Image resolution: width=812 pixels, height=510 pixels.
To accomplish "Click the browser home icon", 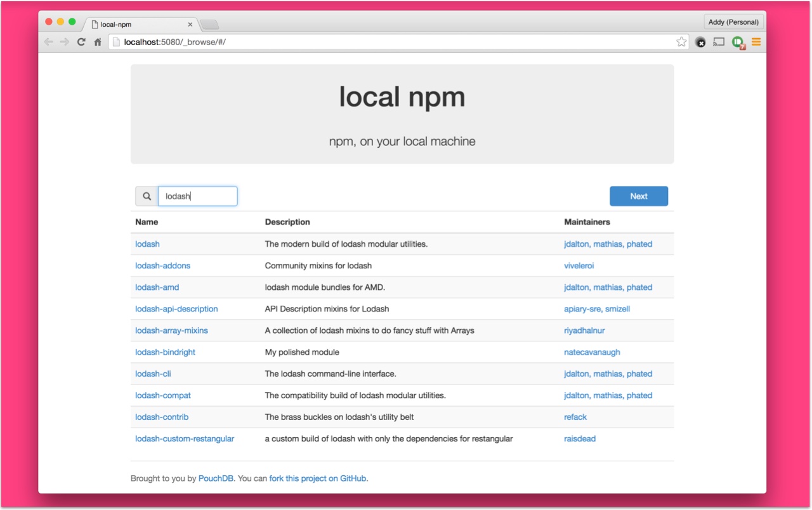I will point(98,42).
